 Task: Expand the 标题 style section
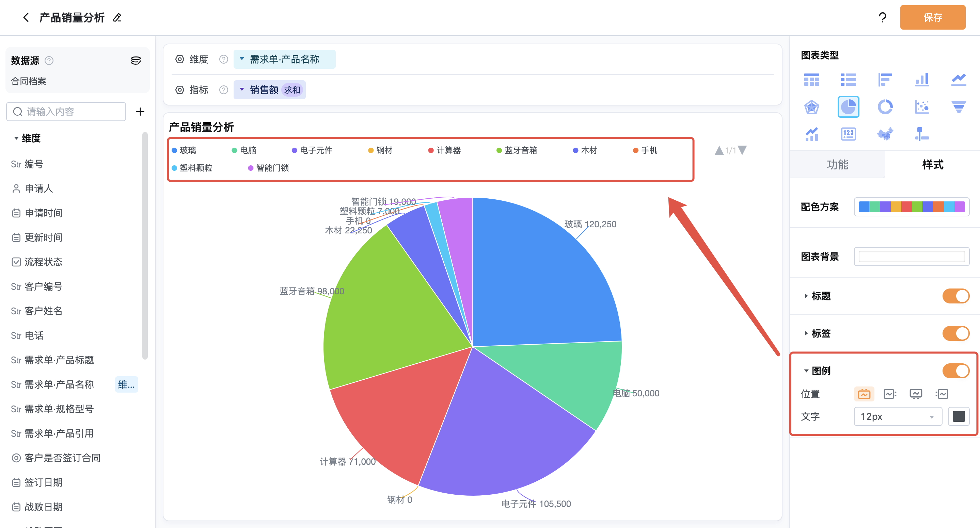click(806, 296)
